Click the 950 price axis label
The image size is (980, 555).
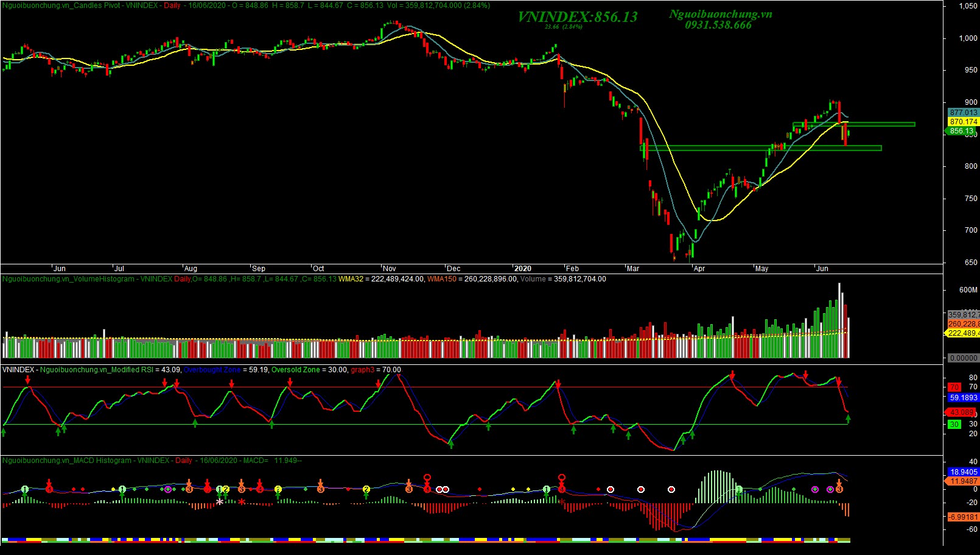[x=971, y=70]
